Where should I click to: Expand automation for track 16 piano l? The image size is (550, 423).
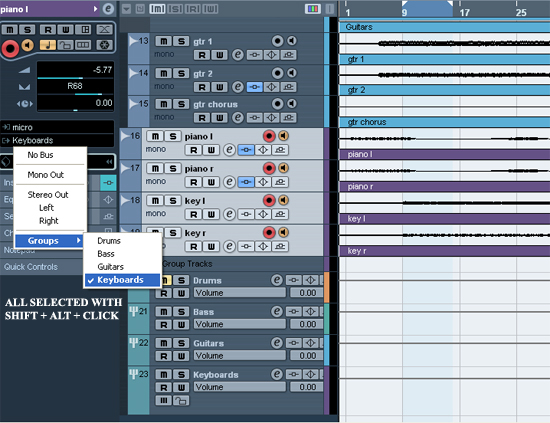(125, 136)
